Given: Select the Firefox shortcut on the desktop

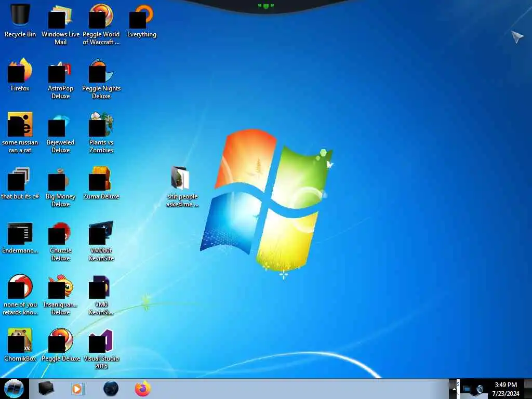Looking at the screenshot, I should pos(20,75).
